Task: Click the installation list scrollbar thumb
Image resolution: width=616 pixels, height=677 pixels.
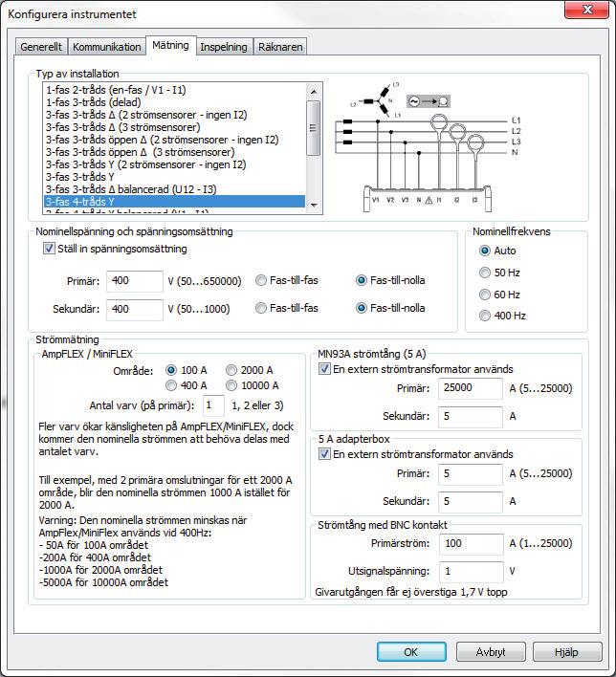Action: [314, 128]
